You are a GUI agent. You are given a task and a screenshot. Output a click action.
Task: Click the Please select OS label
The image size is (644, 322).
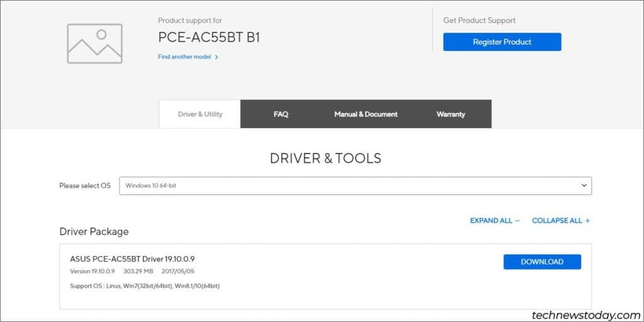[x=85, y=186]
